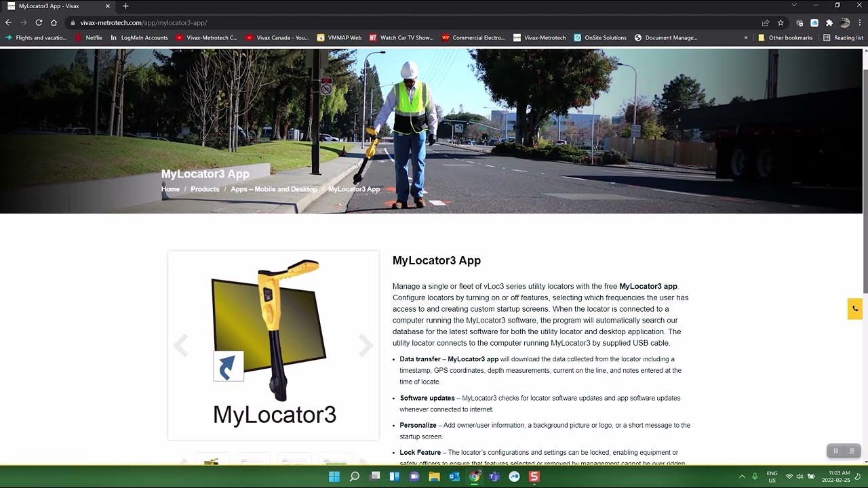Image resolution: width=868 pixels, height=488 pixels.
Task: Click the yellow phone contact button
Action: pyautogui.click(x=854, y=308)
